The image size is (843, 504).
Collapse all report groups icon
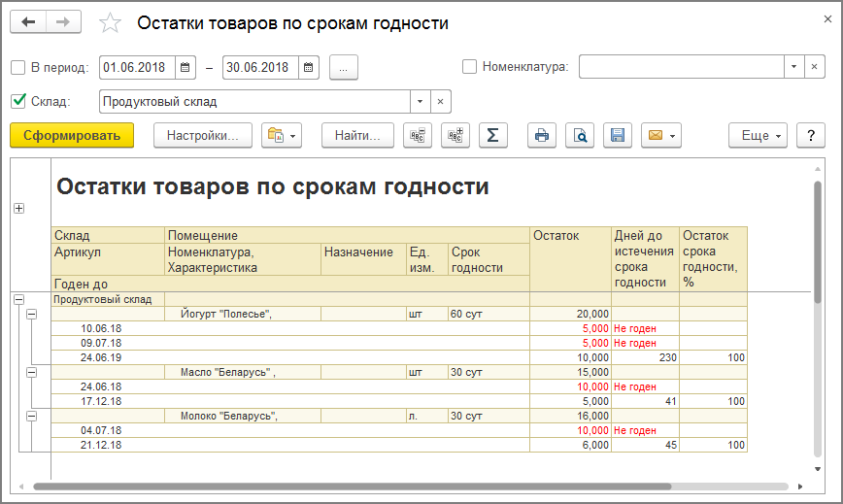(418, 135)
